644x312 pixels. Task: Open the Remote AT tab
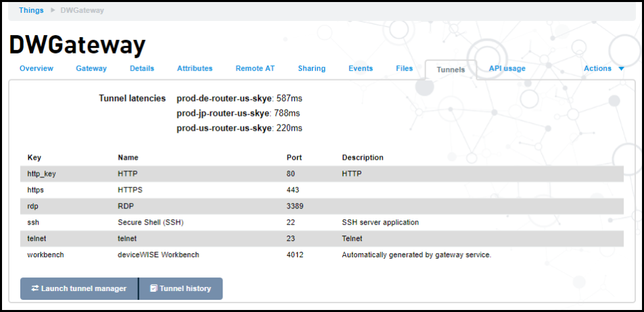[255, 68]
